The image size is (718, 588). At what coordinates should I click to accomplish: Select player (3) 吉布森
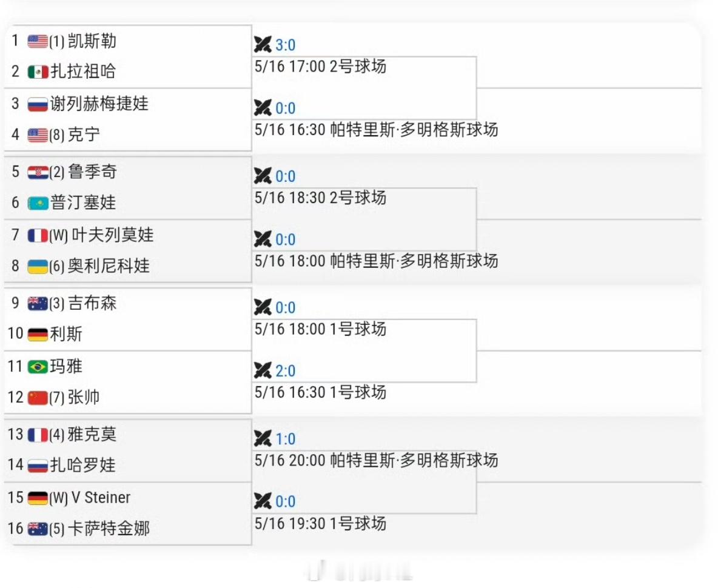point(83,303)
